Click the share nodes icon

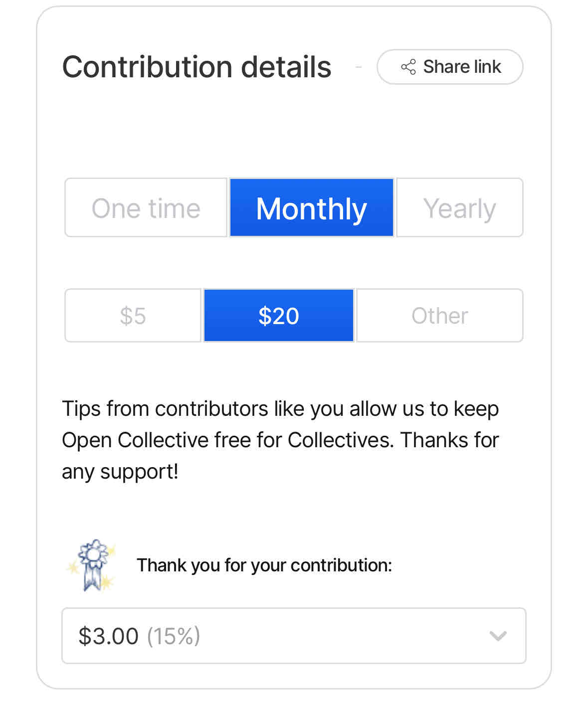[x=408, y=67]
